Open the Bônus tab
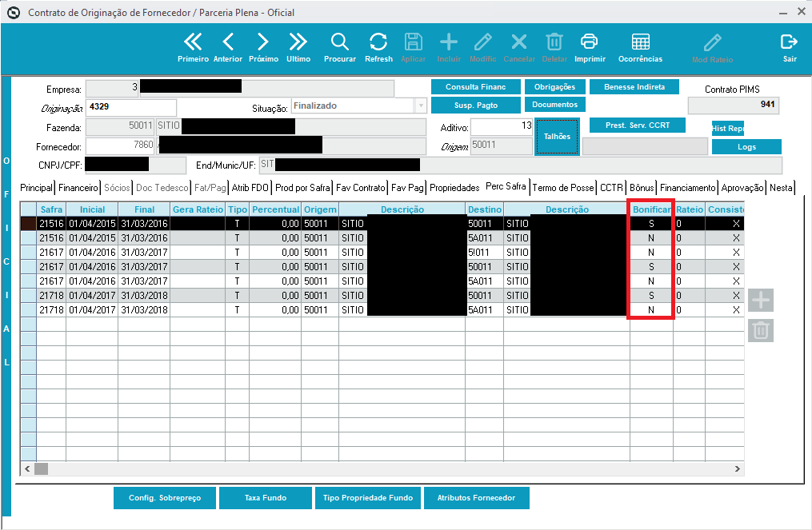This screenshot has height=530, width=812. pyautogui.click(x=642, y=188)
